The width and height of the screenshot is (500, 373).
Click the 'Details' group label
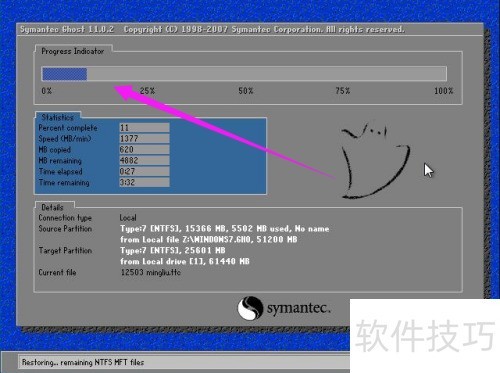52,207
